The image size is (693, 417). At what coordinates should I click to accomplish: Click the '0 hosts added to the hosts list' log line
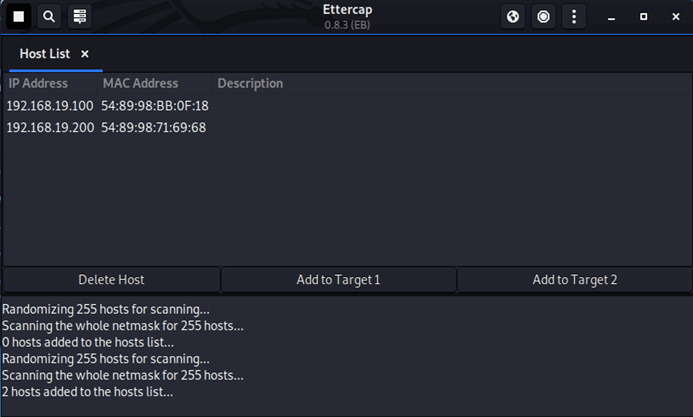point(88,342)
